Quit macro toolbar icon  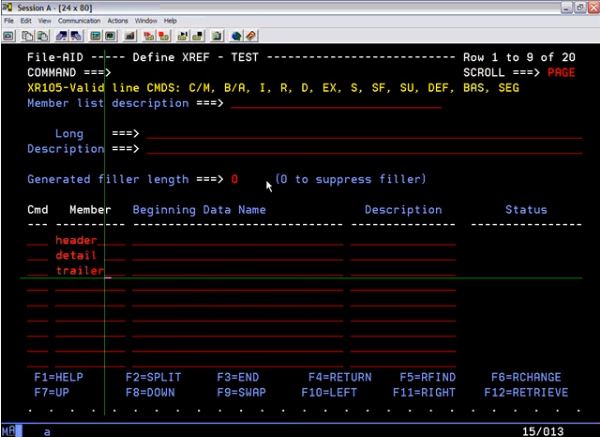click(197, 36)
